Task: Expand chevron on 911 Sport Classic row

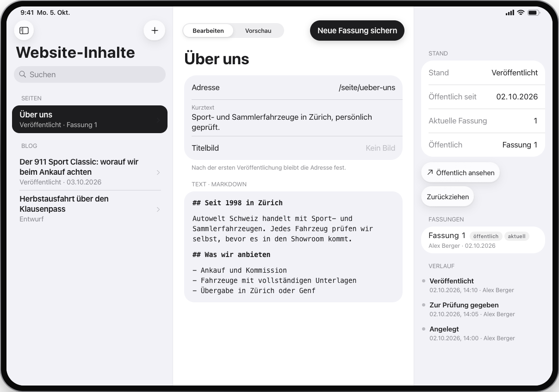Action: coord(158,172)
